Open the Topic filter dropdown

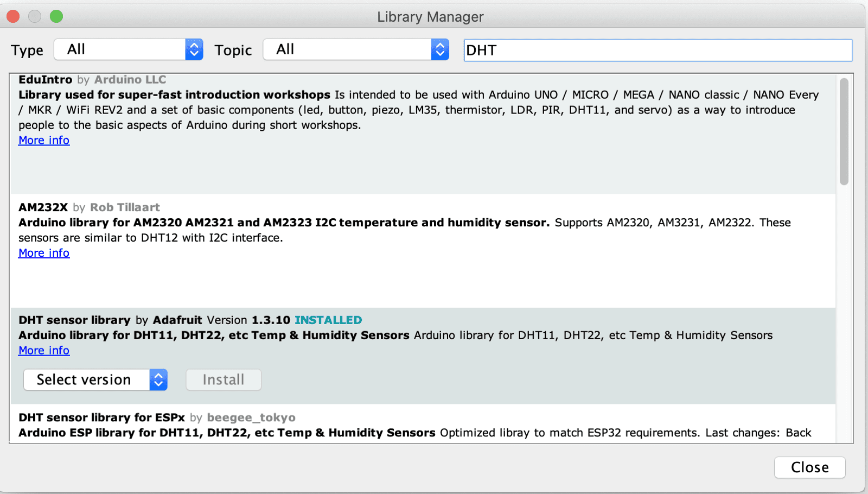click(x=355, y=49)
